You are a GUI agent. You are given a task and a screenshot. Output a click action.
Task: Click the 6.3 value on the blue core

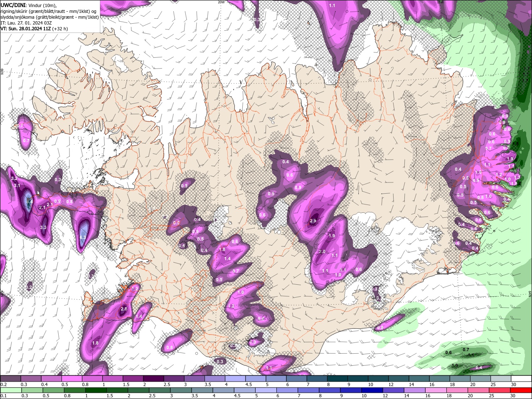(x=83, y=237)
